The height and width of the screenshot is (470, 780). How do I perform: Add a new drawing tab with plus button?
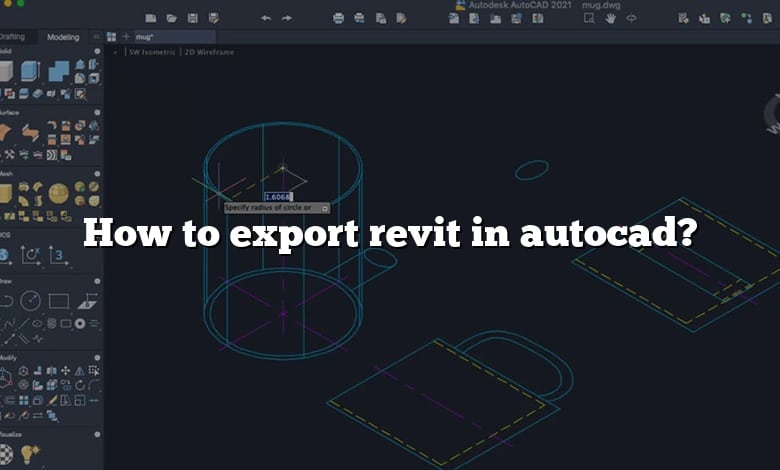point(125,36)
